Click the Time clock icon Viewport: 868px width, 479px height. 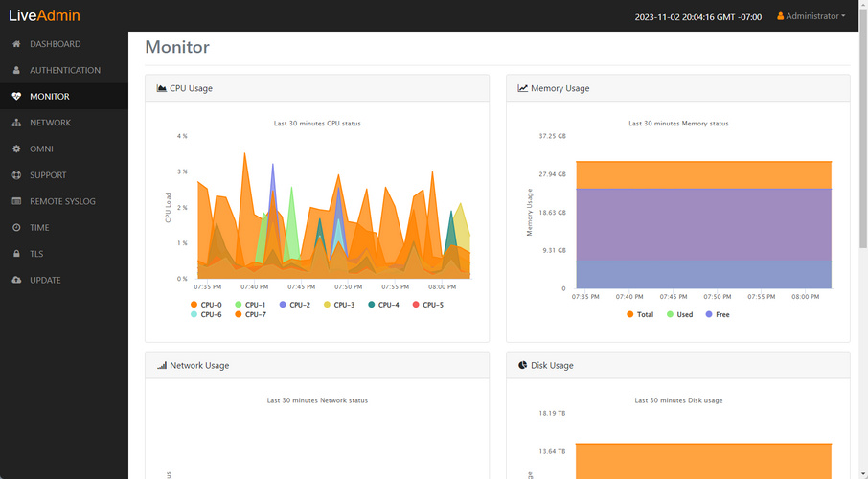click(x=16, y=227)
